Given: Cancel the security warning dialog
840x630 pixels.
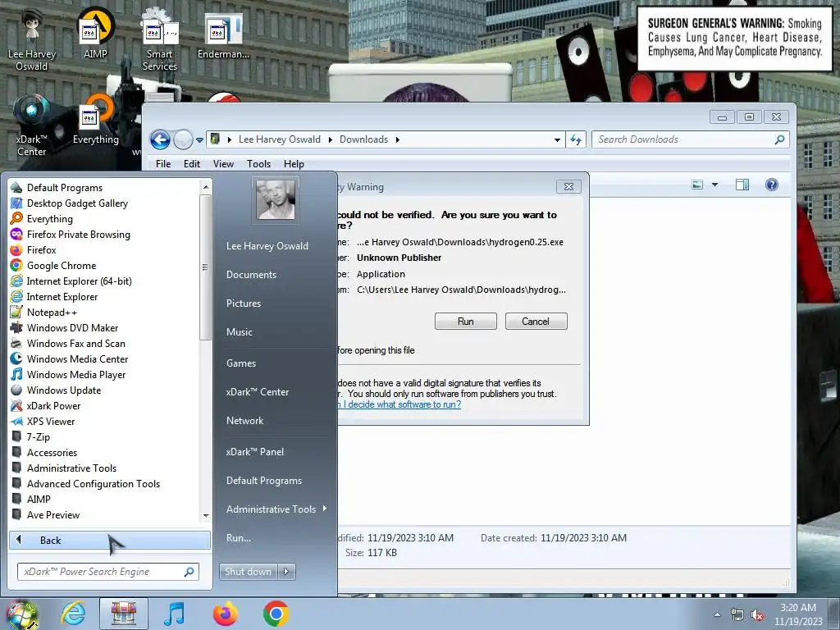Looking at the screenshot, I should coord(536,322).
